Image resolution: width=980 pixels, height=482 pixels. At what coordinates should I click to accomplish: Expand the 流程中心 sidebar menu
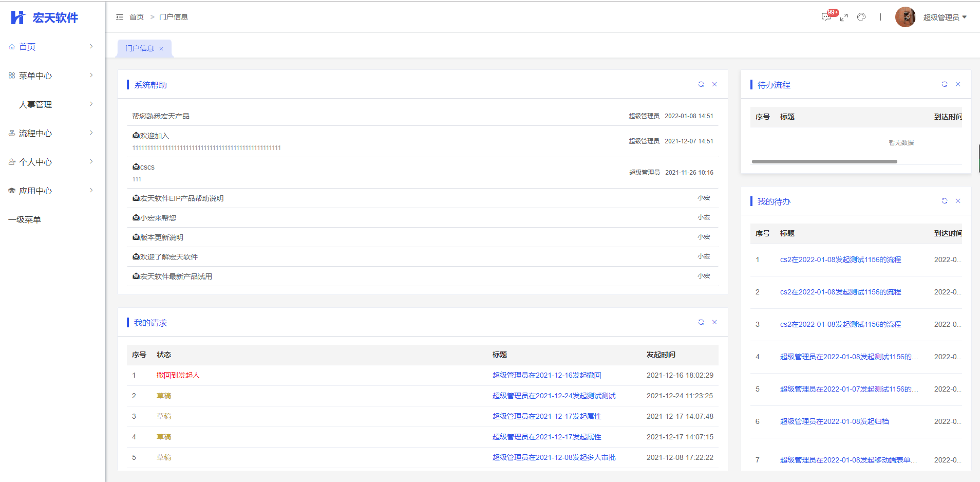pos(50,133)
